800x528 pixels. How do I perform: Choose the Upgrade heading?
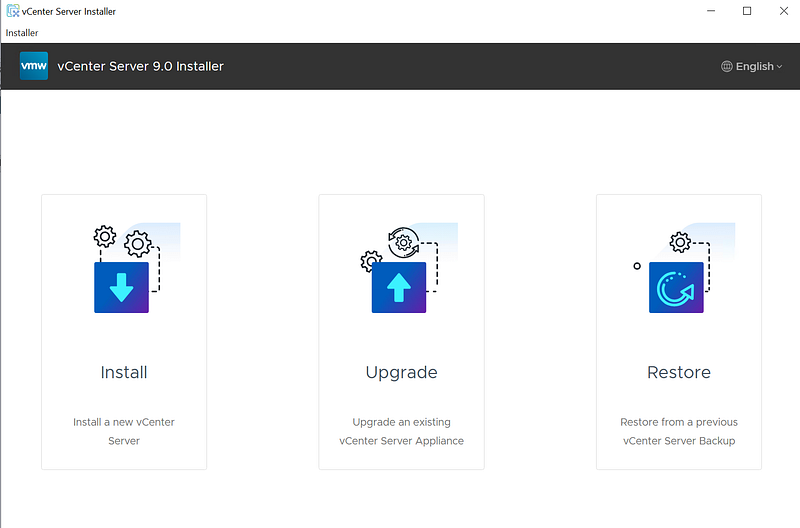click(401, 372)
